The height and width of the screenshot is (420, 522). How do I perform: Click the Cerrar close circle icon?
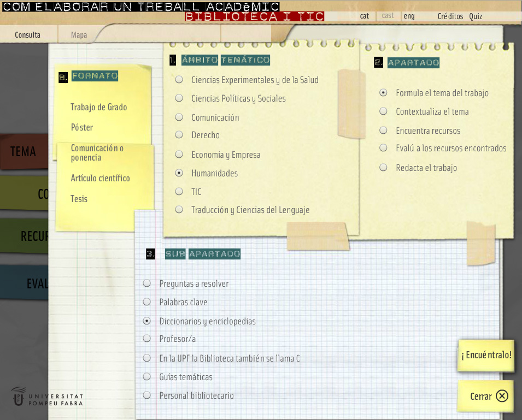click(502, 396)
